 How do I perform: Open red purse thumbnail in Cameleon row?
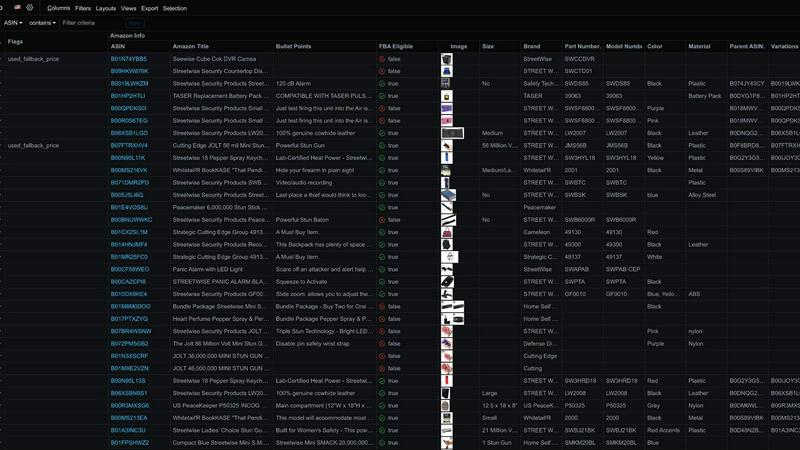[446, 232]
